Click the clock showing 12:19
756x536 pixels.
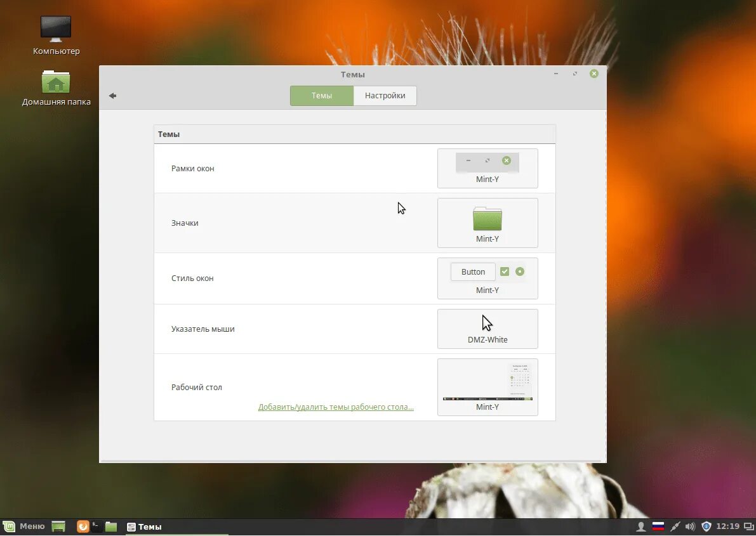727,526
